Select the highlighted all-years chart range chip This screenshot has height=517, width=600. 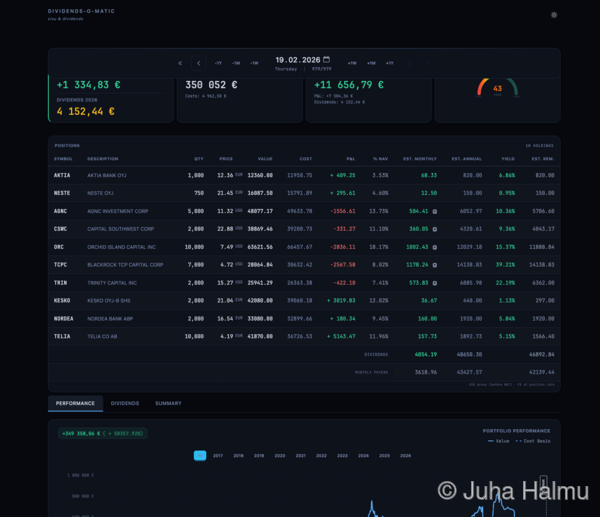[x=199, y=455]
